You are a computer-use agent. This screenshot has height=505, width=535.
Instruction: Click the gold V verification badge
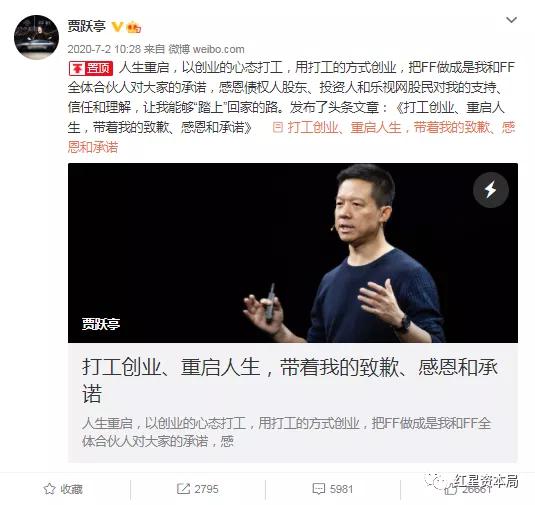(x=117, y=27)
